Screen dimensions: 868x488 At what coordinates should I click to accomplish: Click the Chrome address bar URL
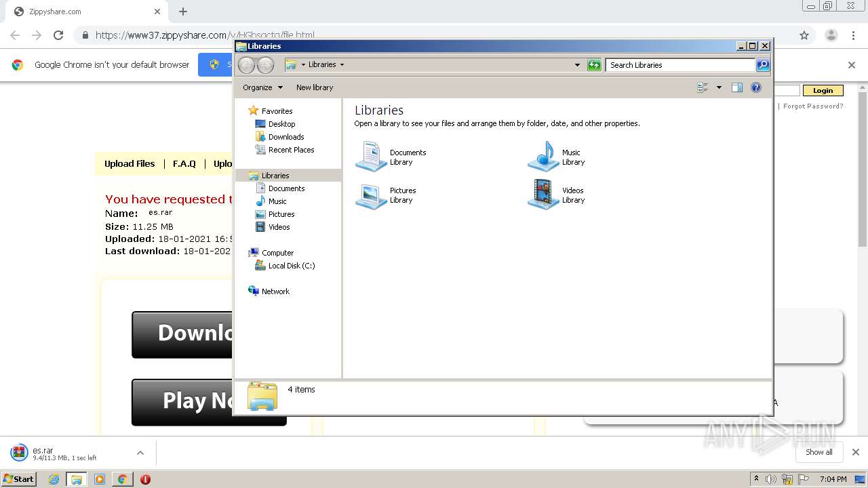click(x=205, y=35)
